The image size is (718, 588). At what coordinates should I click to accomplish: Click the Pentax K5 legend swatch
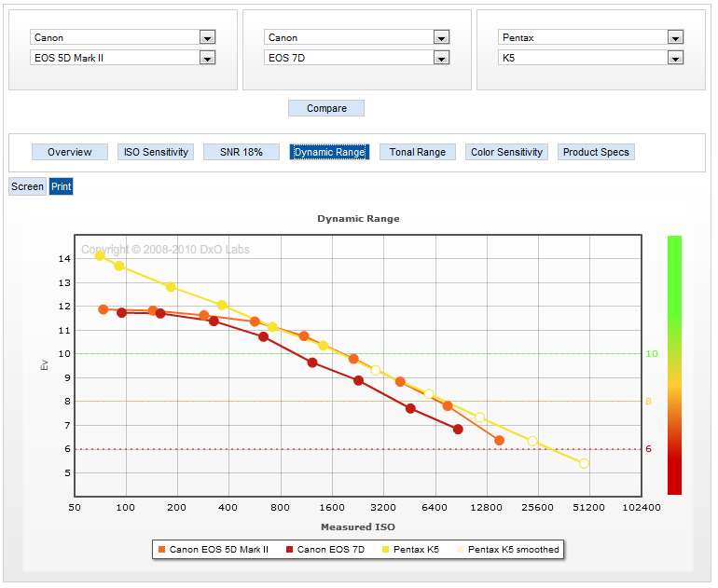coord(385,550)
